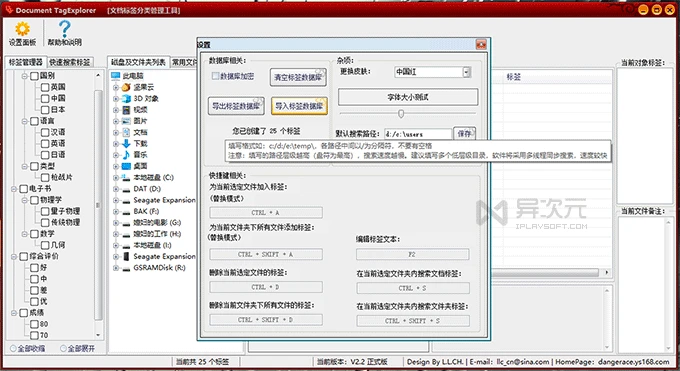Check the 好 rating checkbox

34,268
